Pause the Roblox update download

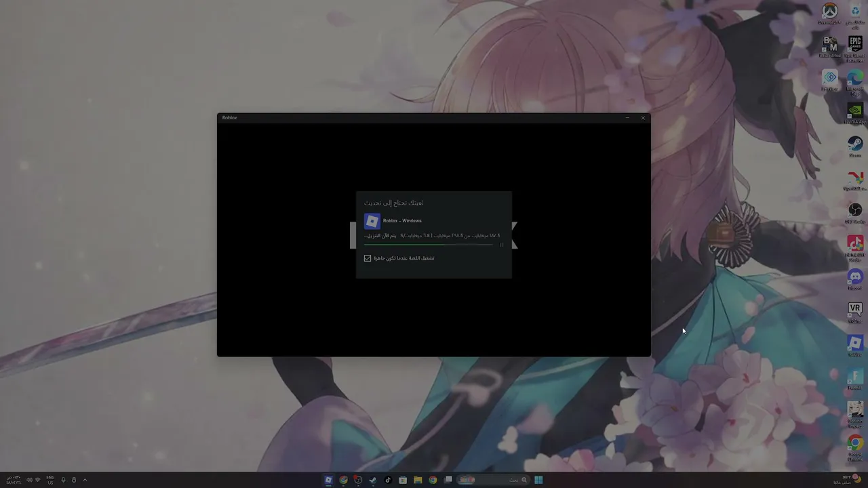click(501, 245)
